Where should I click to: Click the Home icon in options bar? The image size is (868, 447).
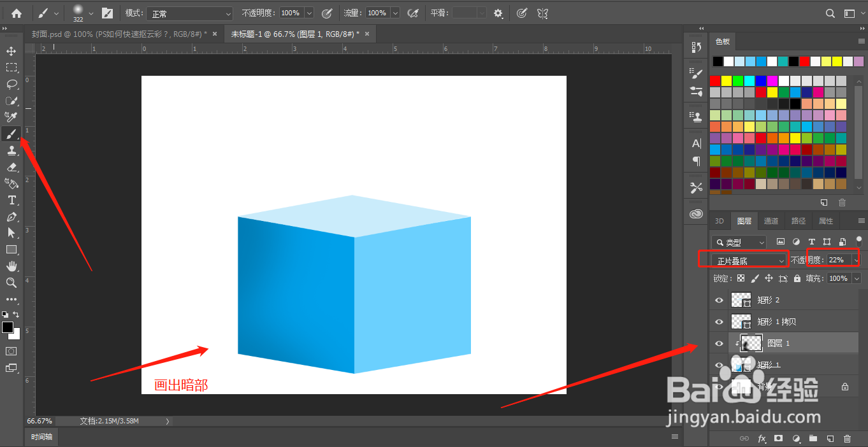[17, 13]
